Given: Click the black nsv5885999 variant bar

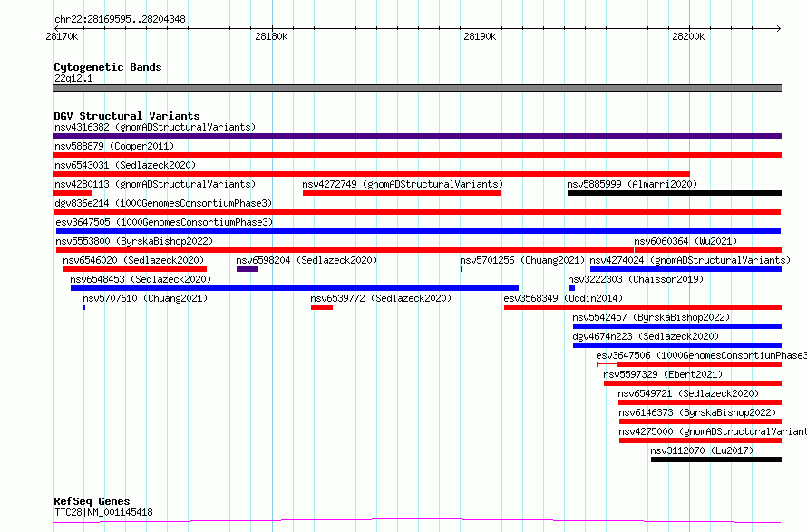Looking at the screenshot, I should [675, 193].
